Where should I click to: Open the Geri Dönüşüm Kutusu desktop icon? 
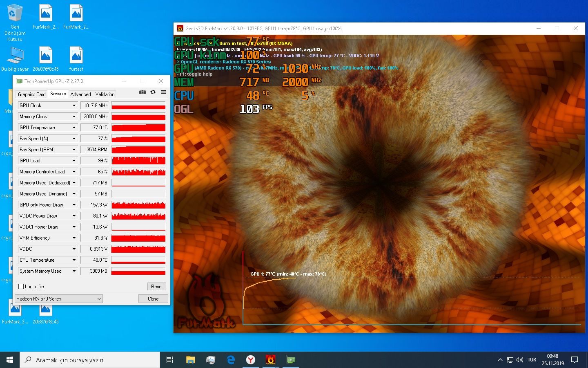(15, 23)
